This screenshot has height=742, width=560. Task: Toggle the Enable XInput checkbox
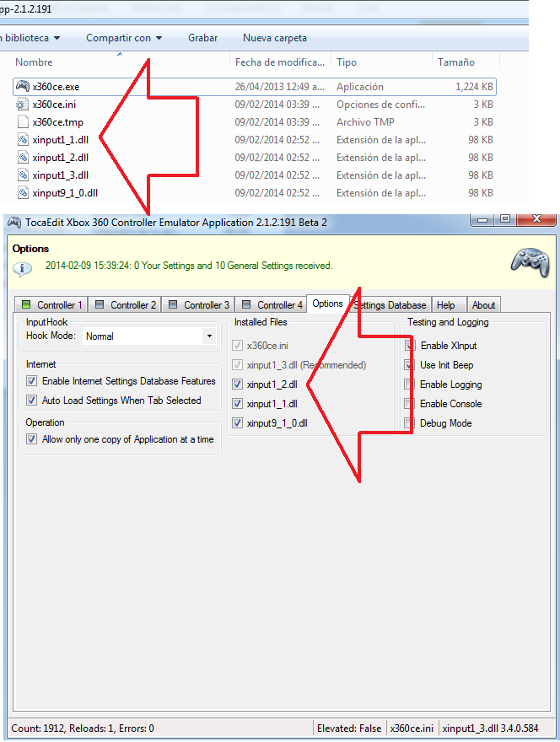[x=410, y=346]
